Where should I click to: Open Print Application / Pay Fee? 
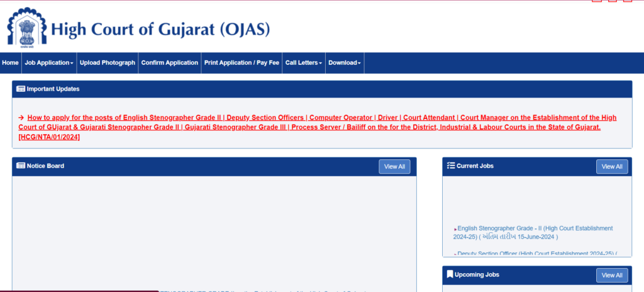point(241,63)
